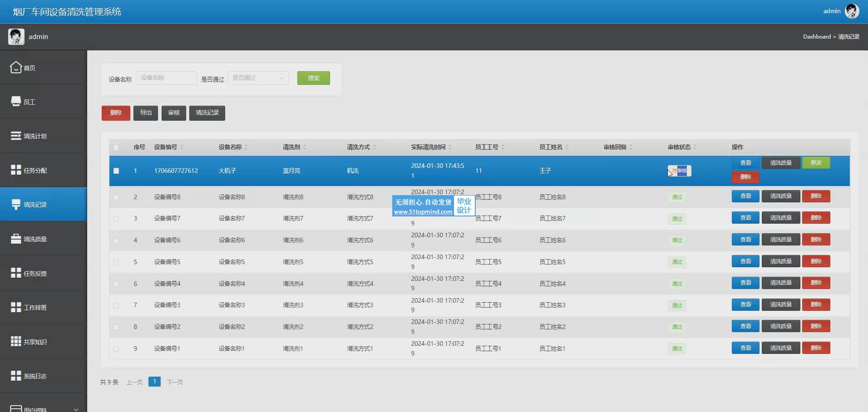868x412 pixels.
Task: Click sort arrows on 实际清洗时间 column
Action: [450, 147]
